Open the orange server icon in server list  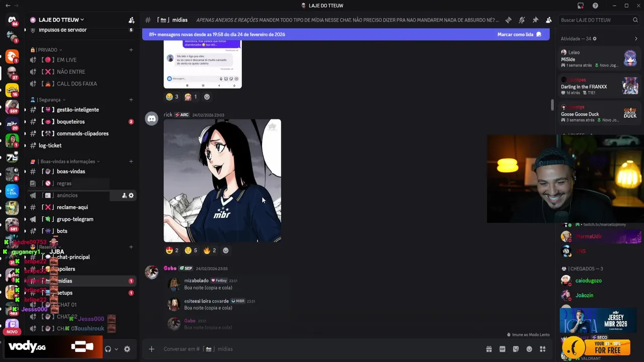click(12, 56)
